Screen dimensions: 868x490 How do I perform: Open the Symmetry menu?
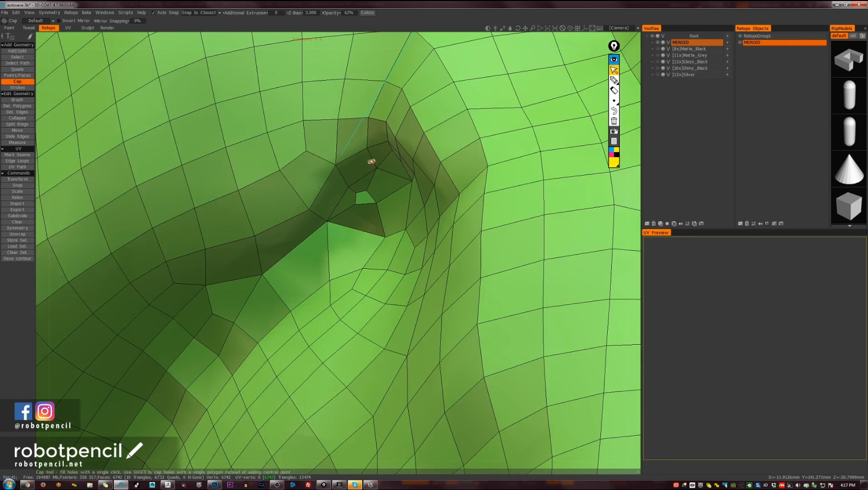49,13
